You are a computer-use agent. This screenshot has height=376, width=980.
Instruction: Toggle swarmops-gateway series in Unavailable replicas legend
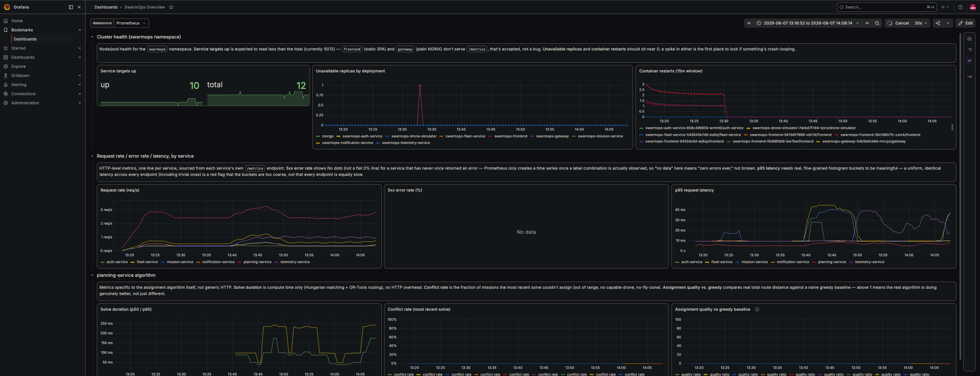(552, 136)
